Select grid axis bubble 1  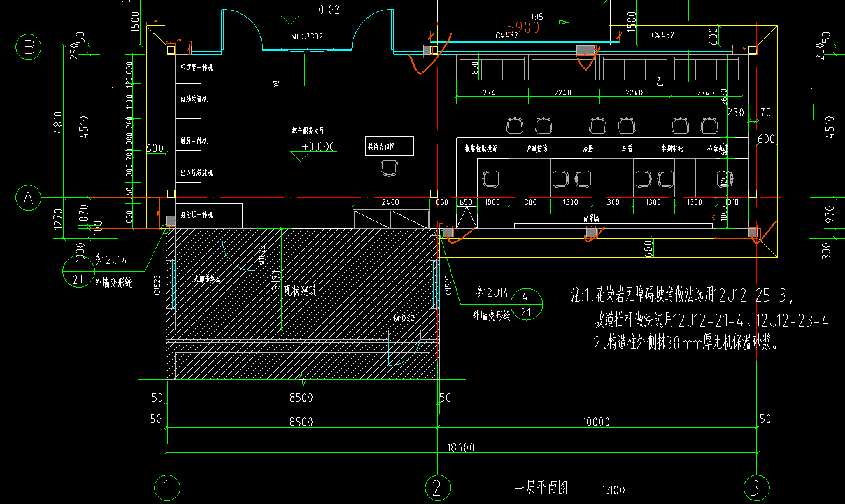tap(167, 488)
